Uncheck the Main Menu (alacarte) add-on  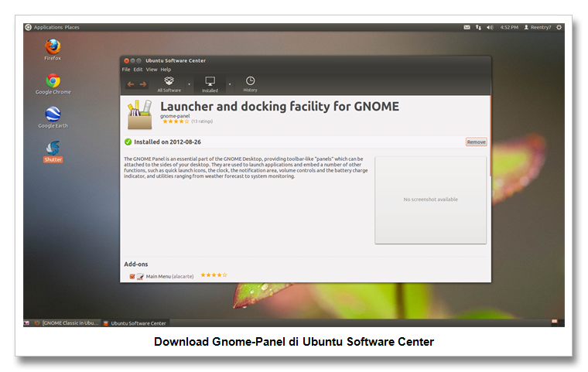click(x=132, y=276)
